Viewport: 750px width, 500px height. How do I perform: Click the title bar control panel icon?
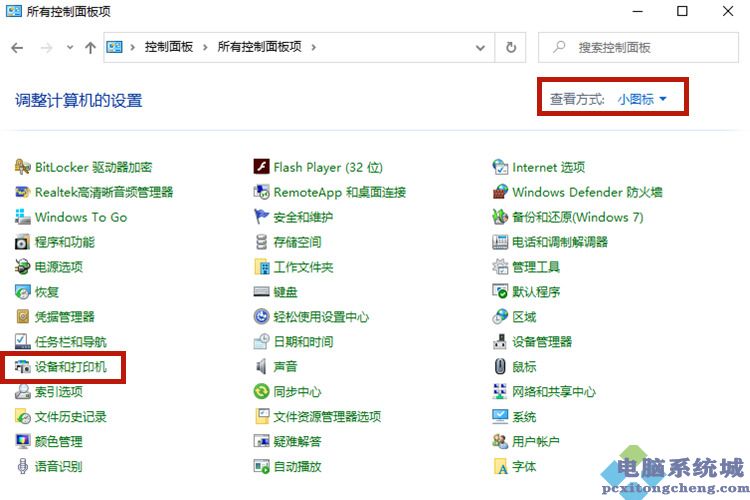coord(13,11)
